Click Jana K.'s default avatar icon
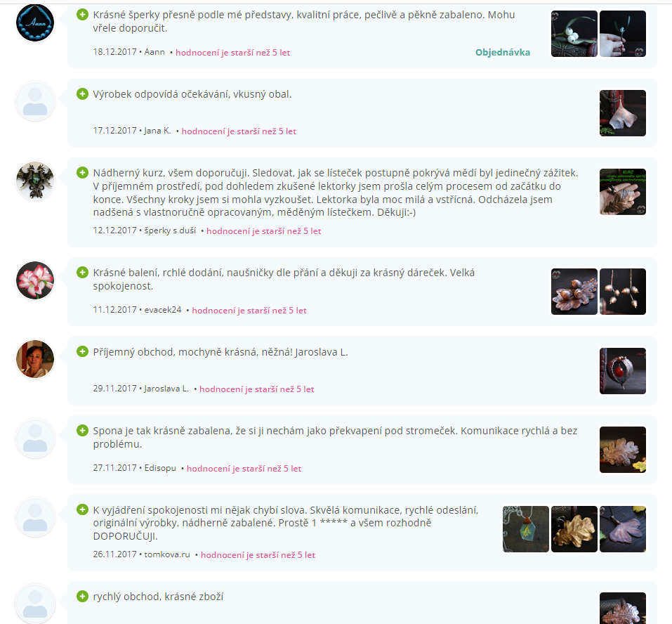 pos(35,102)
